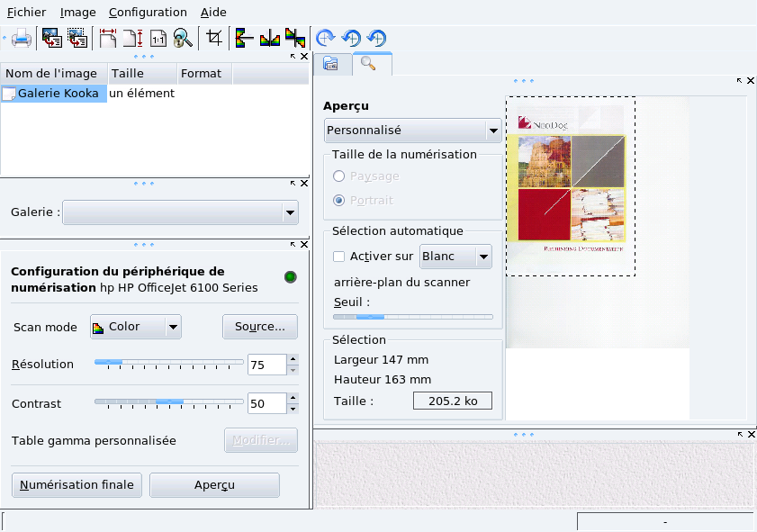Click the Numérisation finale button

point(76,484)
